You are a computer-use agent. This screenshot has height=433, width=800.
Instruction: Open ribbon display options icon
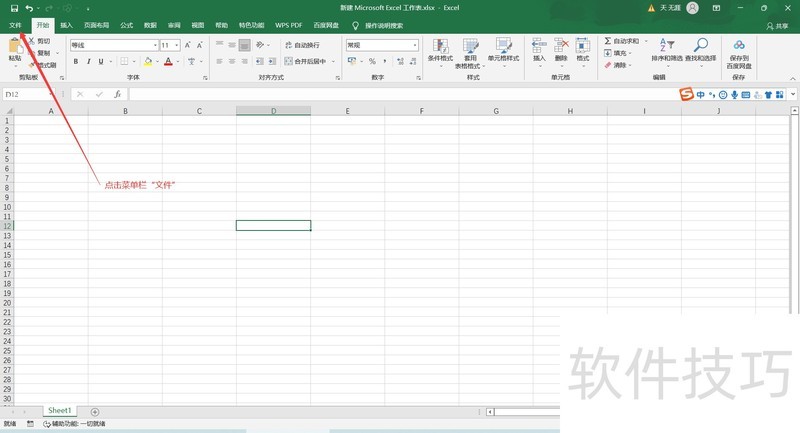(x=716, y=8)
